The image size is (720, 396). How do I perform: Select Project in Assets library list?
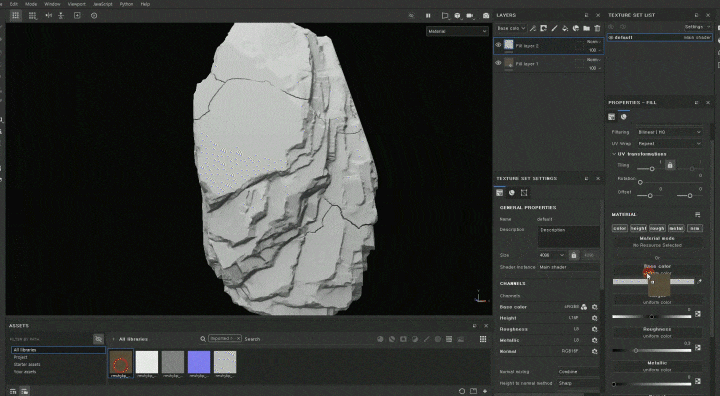pyautogui.click(x=21, y=357)
